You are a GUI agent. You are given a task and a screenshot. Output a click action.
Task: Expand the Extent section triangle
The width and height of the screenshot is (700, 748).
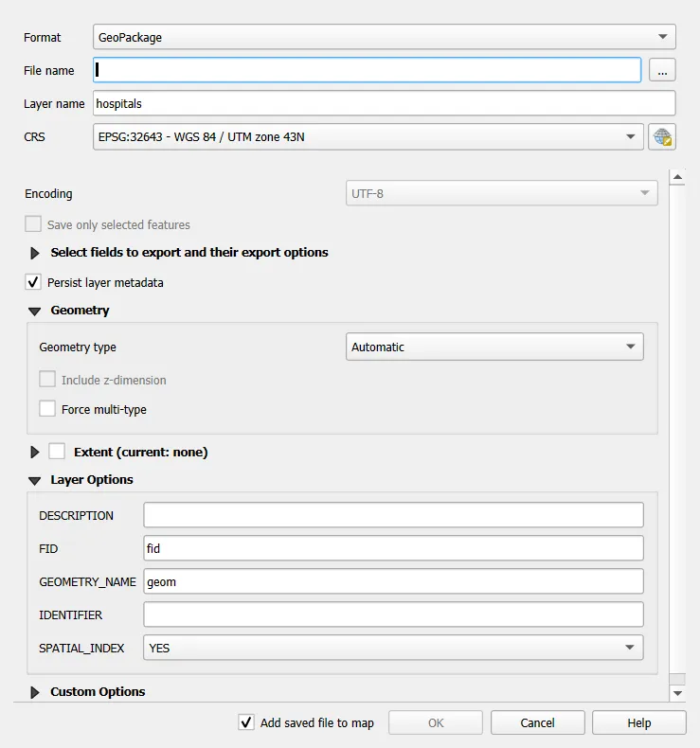coord(35,452)
